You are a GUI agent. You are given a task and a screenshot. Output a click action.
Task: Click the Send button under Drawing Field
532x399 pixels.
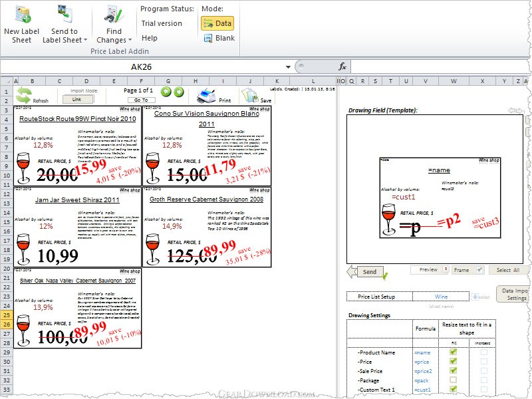click(x=370, y=271)
